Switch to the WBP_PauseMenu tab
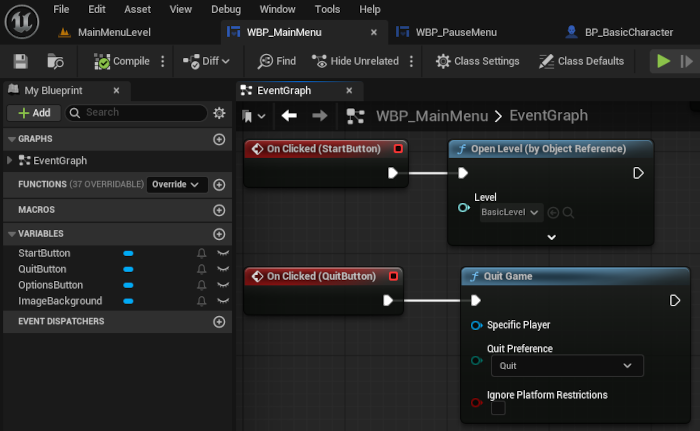The height and width of the screenshot is (431, 700). click(454, 32)
